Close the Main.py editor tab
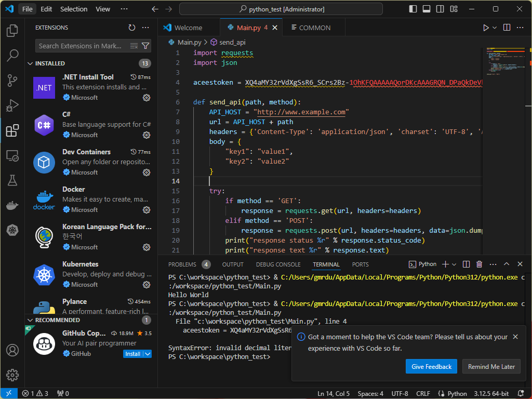Screen dimensions: 532x399 coord(275,28)
